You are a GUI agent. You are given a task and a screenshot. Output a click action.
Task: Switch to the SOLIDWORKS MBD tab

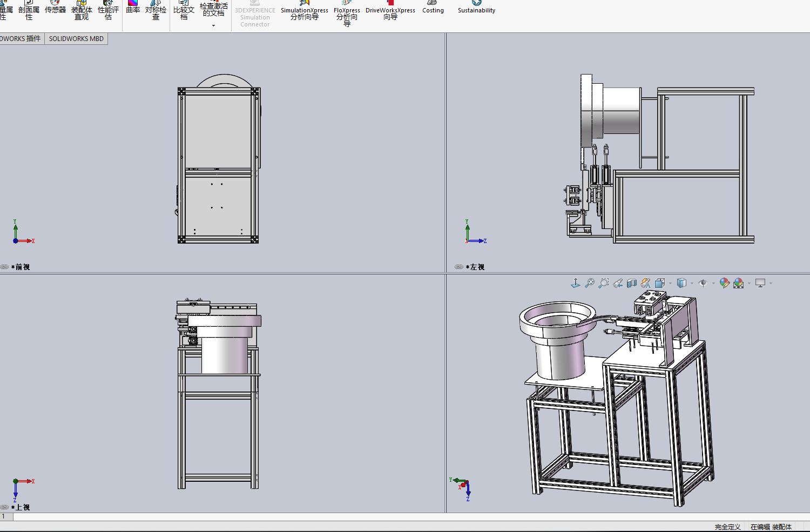coord(76,39)
